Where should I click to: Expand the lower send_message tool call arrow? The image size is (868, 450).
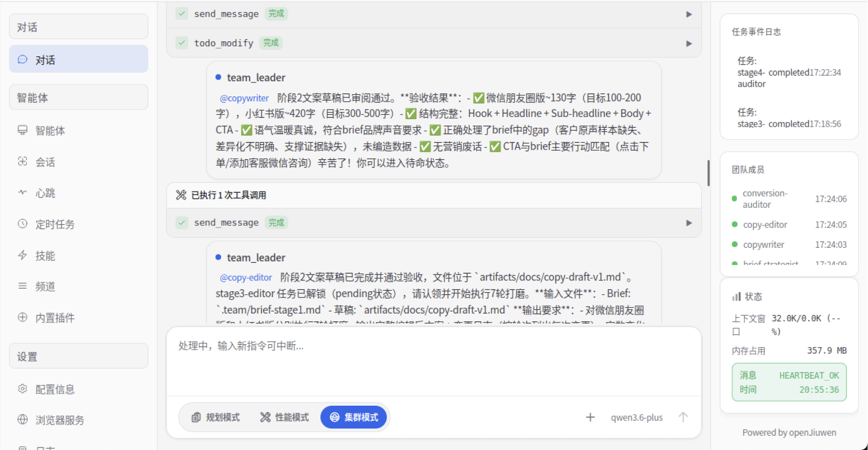[x=689, y=223]
